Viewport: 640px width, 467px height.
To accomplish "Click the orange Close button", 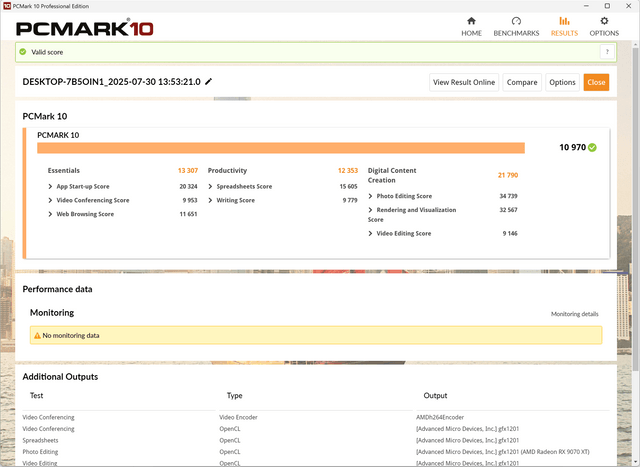I will click(x=596, y=82).
